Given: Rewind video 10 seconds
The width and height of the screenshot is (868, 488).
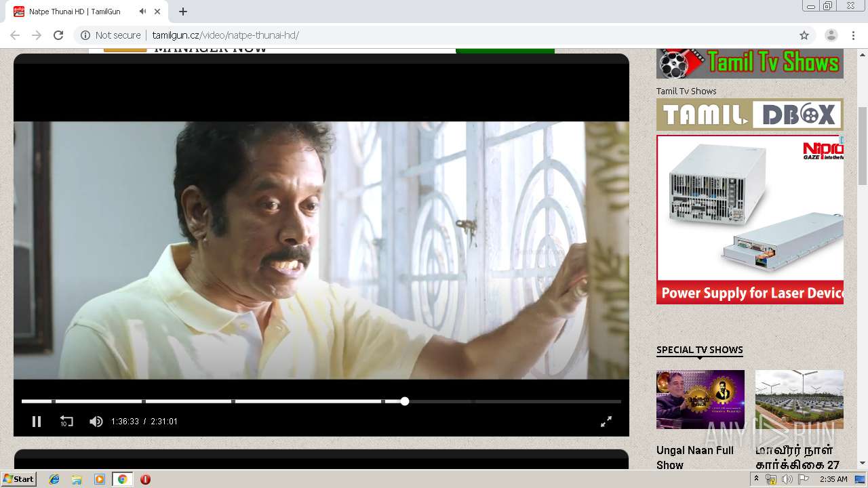Looking at the screenshot, I should click(x=66, y=422).
